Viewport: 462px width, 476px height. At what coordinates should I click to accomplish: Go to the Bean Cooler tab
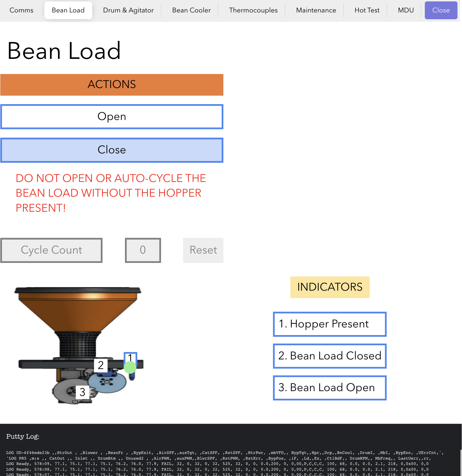[191, 10]
